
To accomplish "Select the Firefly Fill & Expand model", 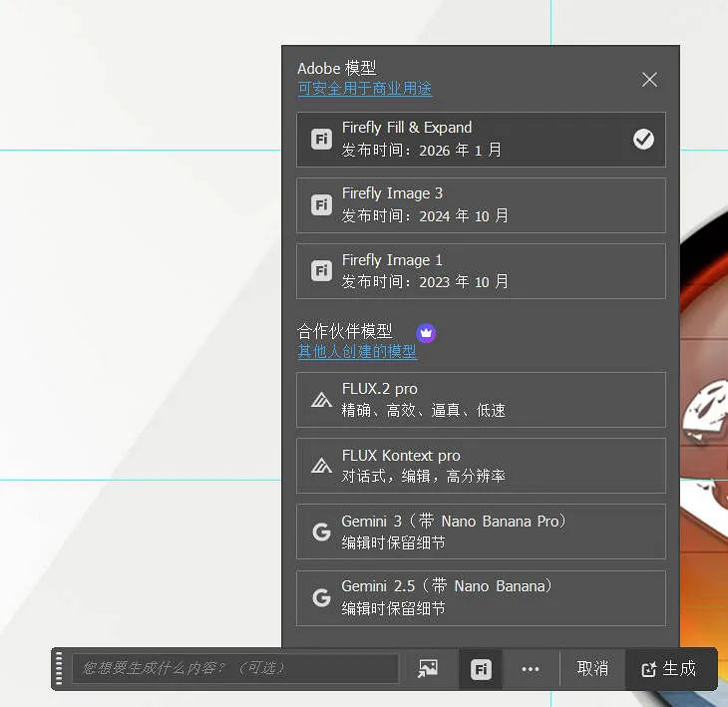I will pos(481,140).
